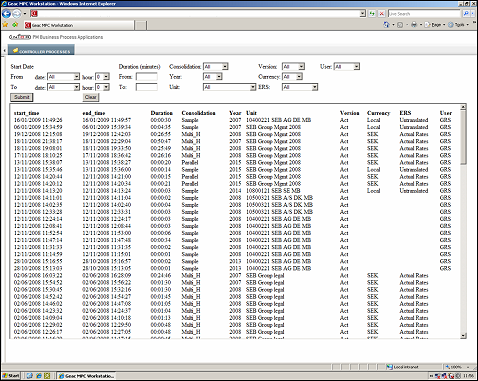Click the search magnifier icon
478x381 pixels.
pos(466,14)
